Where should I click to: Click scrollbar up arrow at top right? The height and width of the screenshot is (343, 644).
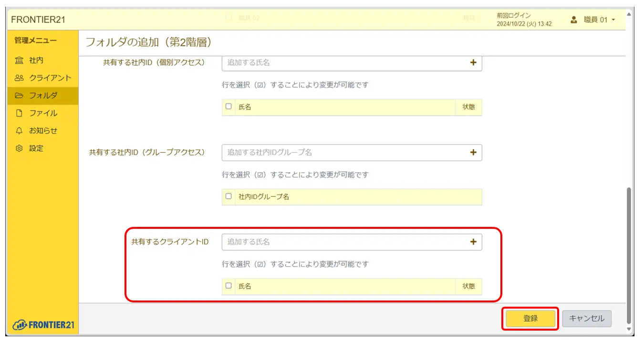pos(629,15)
